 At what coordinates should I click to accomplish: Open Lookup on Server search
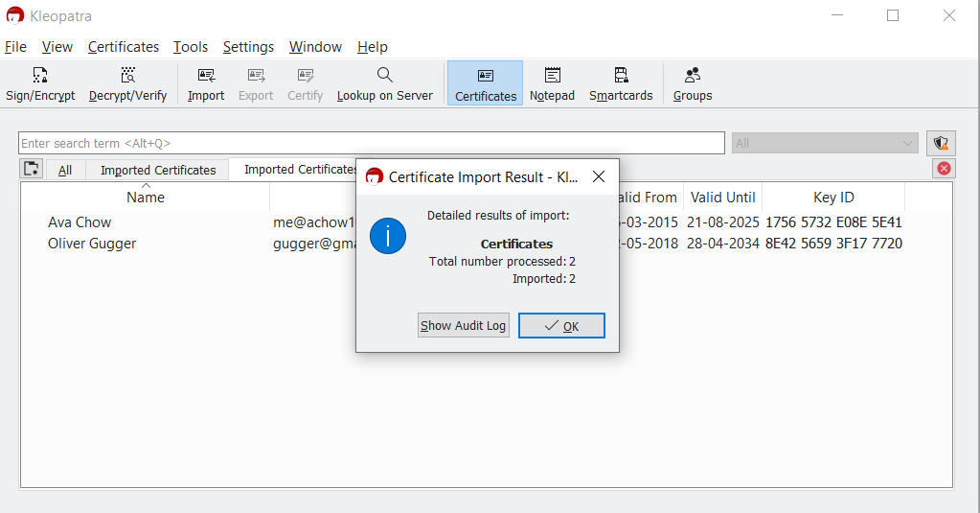(x=384, y=83)
